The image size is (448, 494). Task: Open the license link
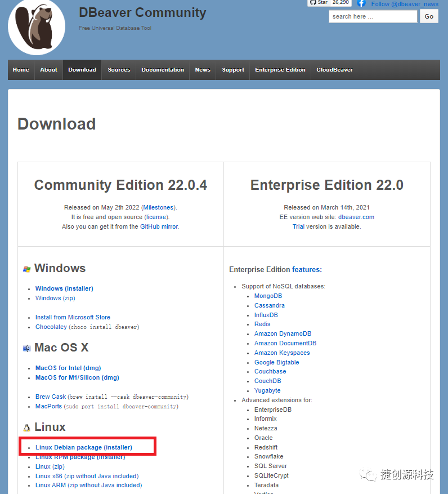156,217
